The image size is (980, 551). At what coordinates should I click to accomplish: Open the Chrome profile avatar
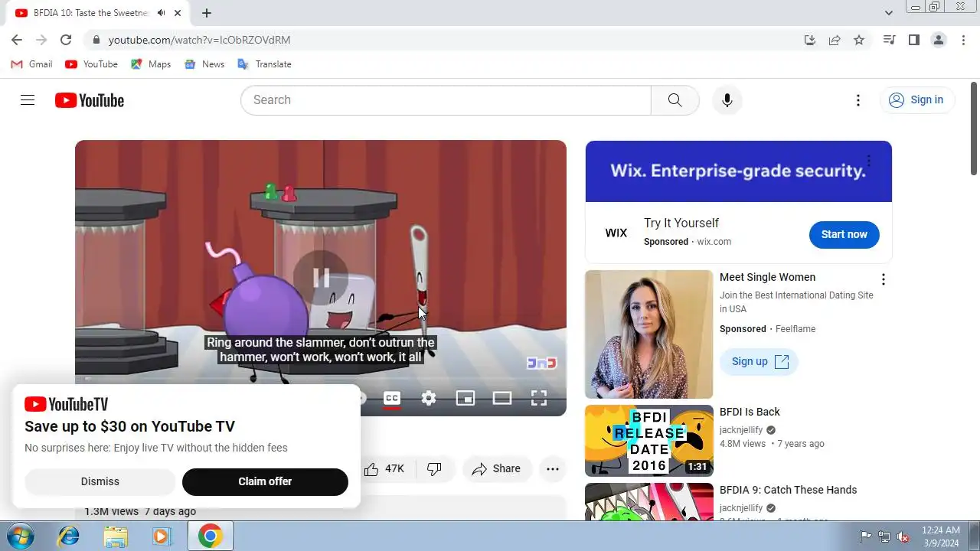[939, 40]
